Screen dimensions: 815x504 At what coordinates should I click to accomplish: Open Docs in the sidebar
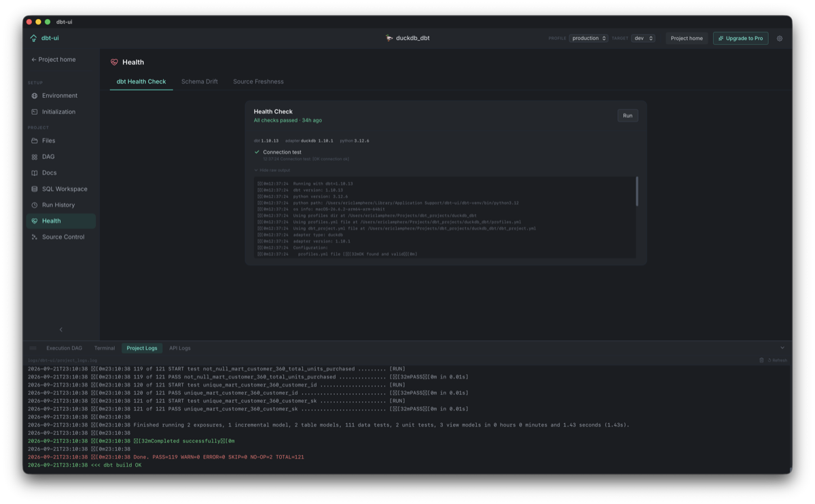point(61,173)
